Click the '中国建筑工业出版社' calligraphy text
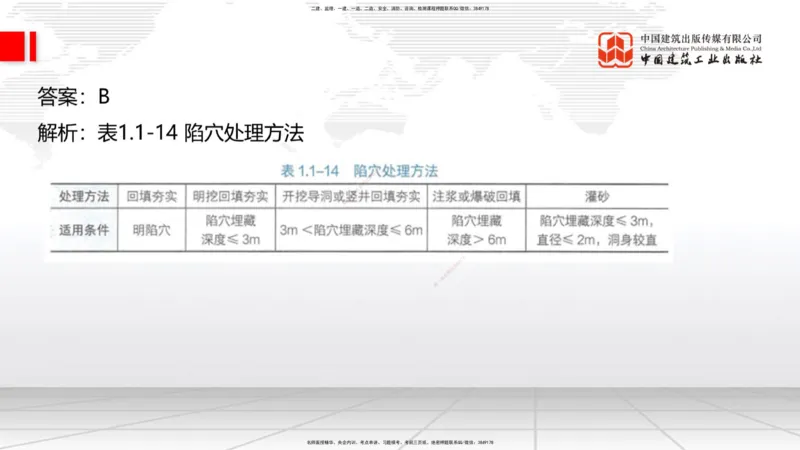This screenshot has height=450, width=800. pyautogui.click(x=701, y=59)
